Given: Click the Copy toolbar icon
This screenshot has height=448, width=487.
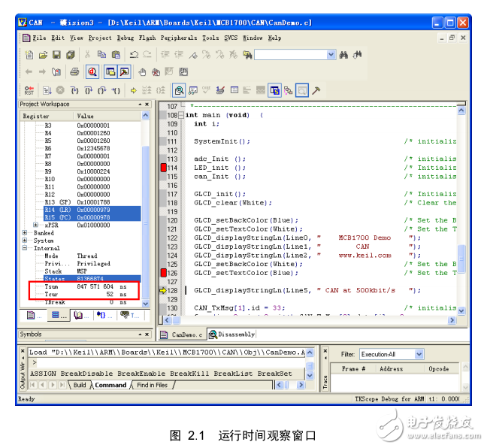Looking at the screenshot, I should [x=101, y=55].
